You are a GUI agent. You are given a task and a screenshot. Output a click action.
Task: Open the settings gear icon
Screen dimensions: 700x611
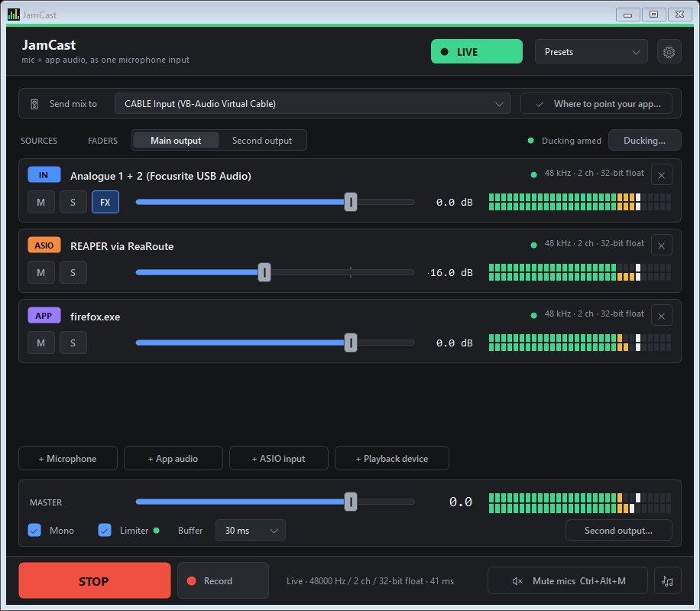coord(669,52)
